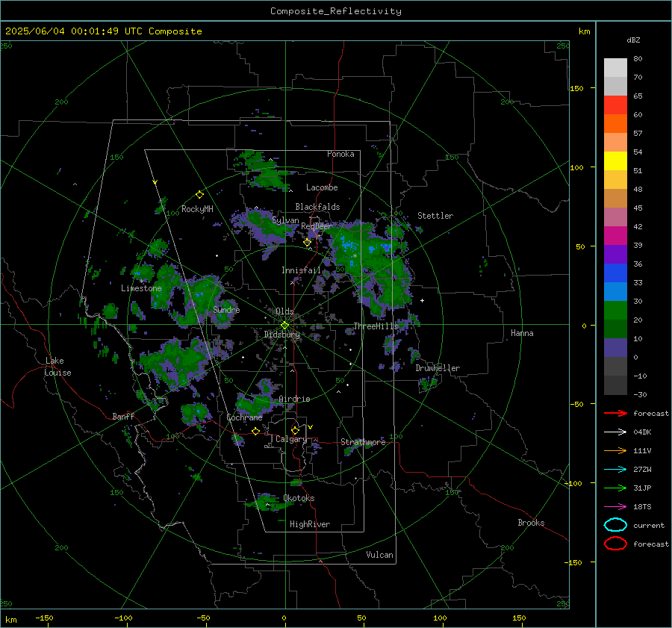Click the bright yellow 54 dBZ swatch
Screen dimensions: 672x628
tap(615, 161)
